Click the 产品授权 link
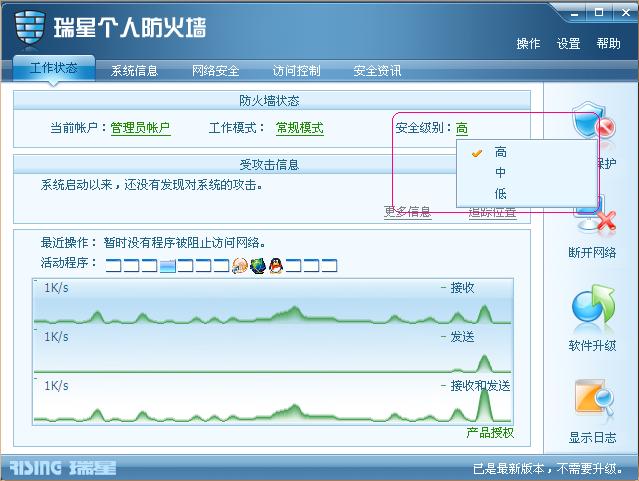 click(x=490, y=432)
